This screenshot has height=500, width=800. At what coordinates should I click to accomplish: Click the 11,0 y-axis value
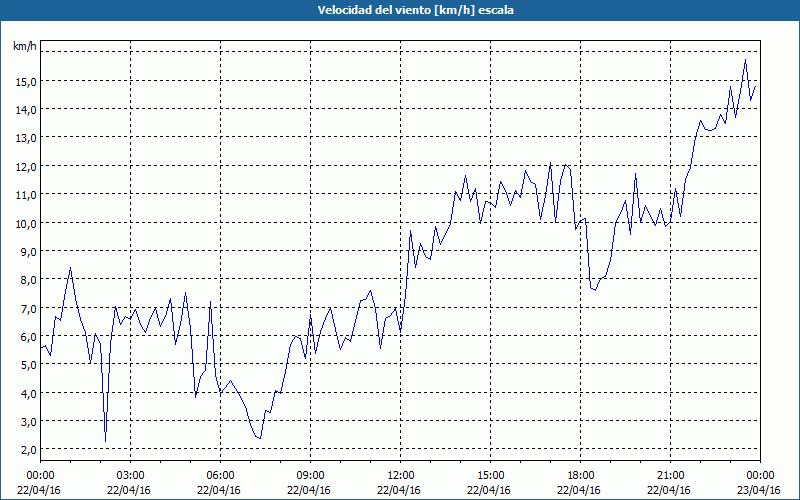(27, 194)
